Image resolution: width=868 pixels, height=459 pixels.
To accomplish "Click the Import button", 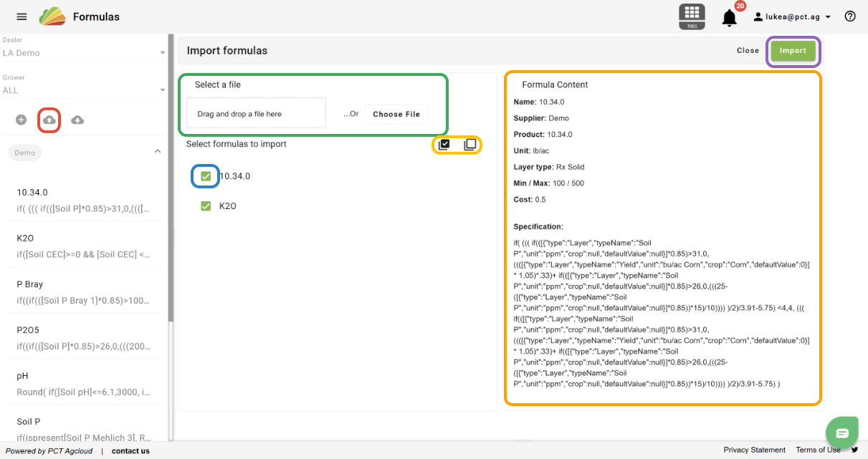I will pos(793,51).
